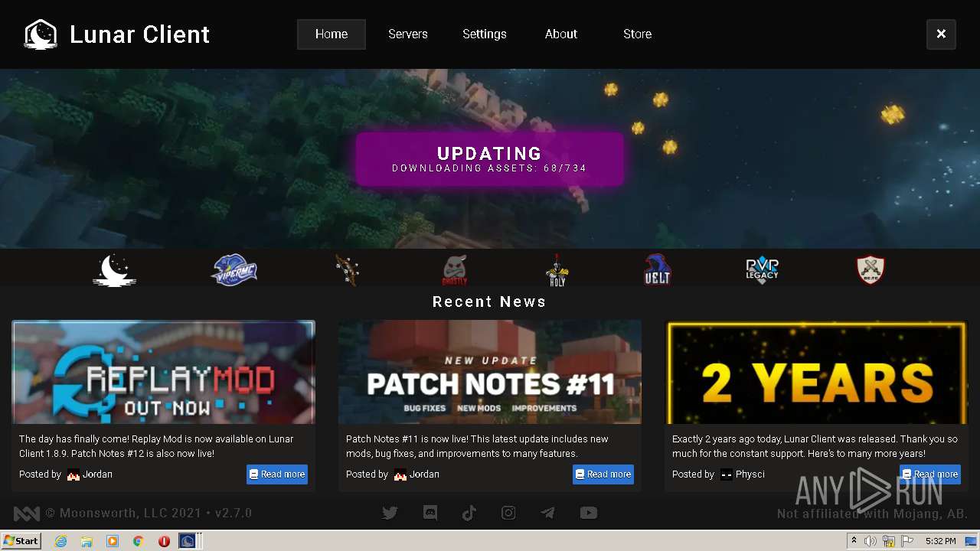Open the Twitter social link

[x=390, y=514]
